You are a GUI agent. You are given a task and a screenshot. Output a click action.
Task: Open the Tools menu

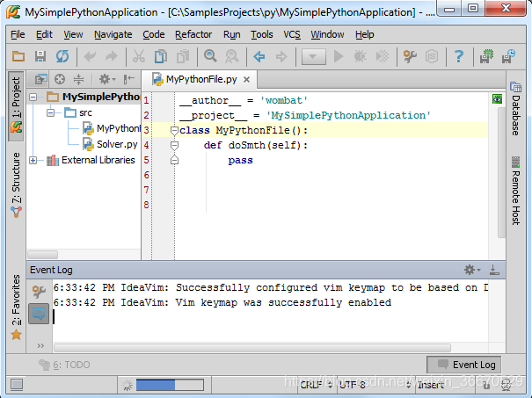(x=261, y=34)
